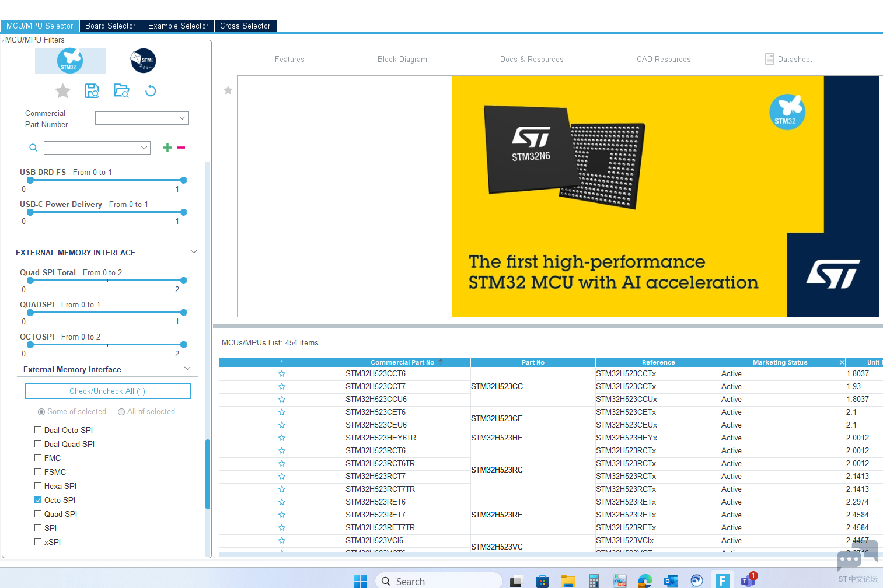Open the search filter combo box
Viewport: 883px width, 588px height.
coord(97,148)
